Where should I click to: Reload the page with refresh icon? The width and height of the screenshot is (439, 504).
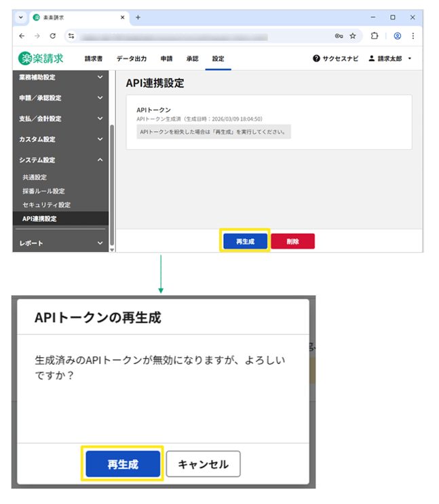coord(53,36)
